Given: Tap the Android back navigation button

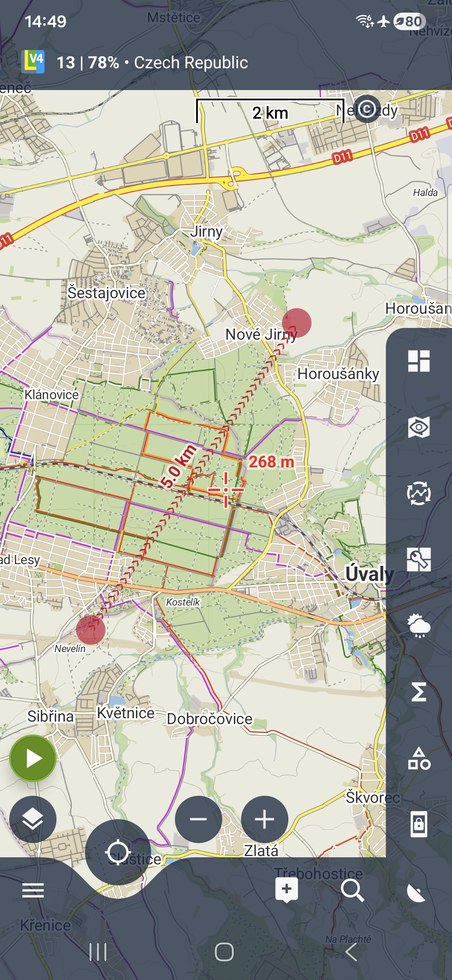Looking at the screenshot, I should 352,952.
